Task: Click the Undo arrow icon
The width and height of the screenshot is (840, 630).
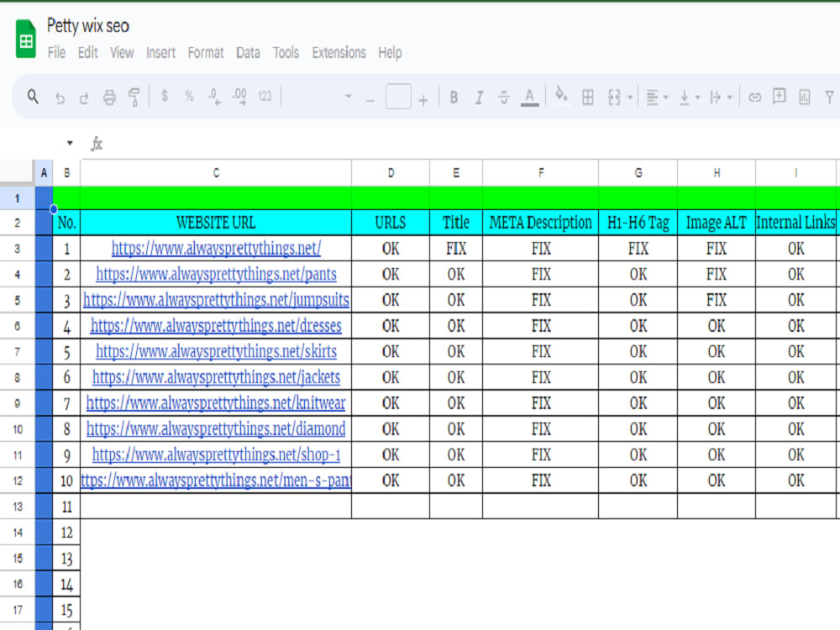Action: click(x=60, y=98)
